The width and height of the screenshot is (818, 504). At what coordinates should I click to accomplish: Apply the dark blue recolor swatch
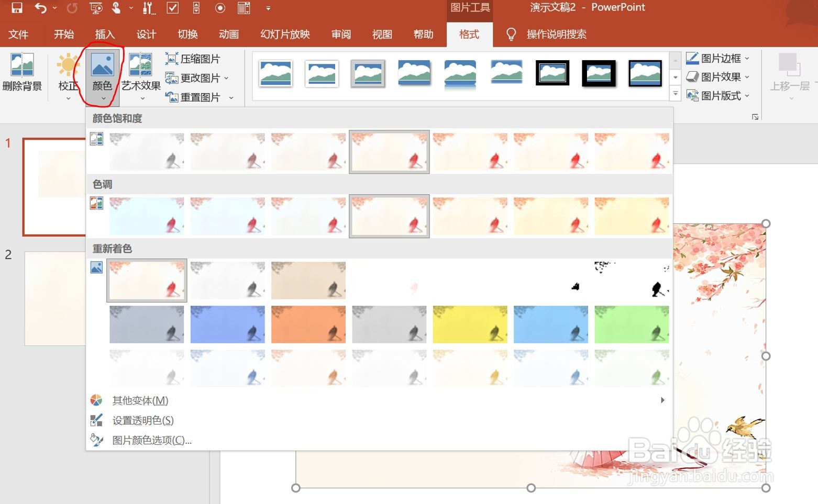click(227, 324)
